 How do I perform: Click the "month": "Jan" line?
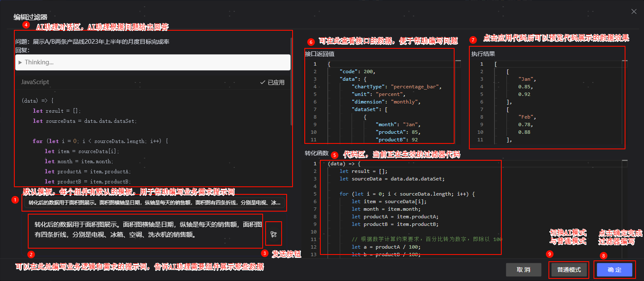pyautogui.click(x=398, y=125)
